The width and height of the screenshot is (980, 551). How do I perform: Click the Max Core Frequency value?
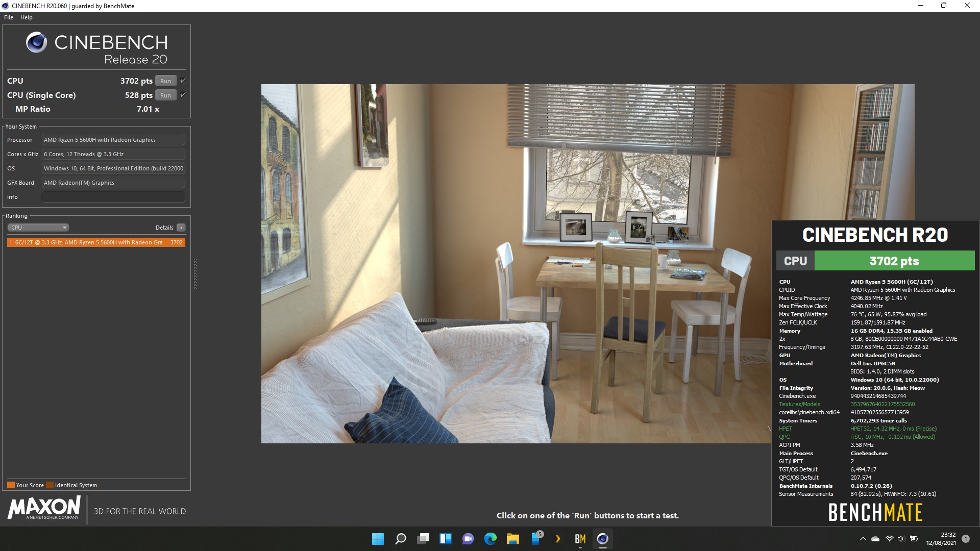878,298
